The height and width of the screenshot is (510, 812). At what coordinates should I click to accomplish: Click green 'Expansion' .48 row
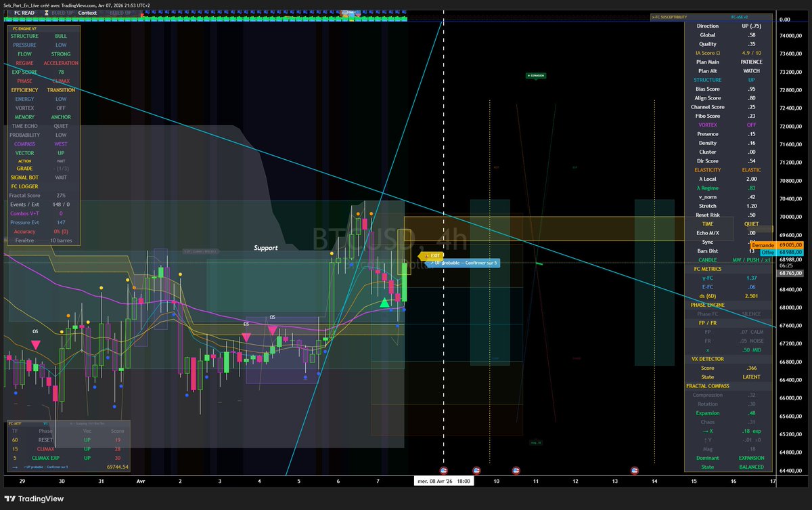pyautogui.click(x=729, y=412)
